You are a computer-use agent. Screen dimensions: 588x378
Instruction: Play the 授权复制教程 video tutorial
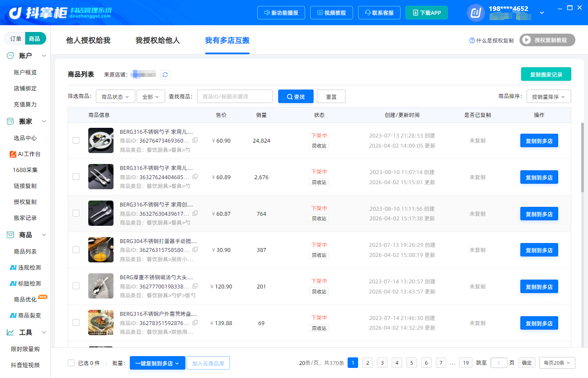tap(547, 40)
